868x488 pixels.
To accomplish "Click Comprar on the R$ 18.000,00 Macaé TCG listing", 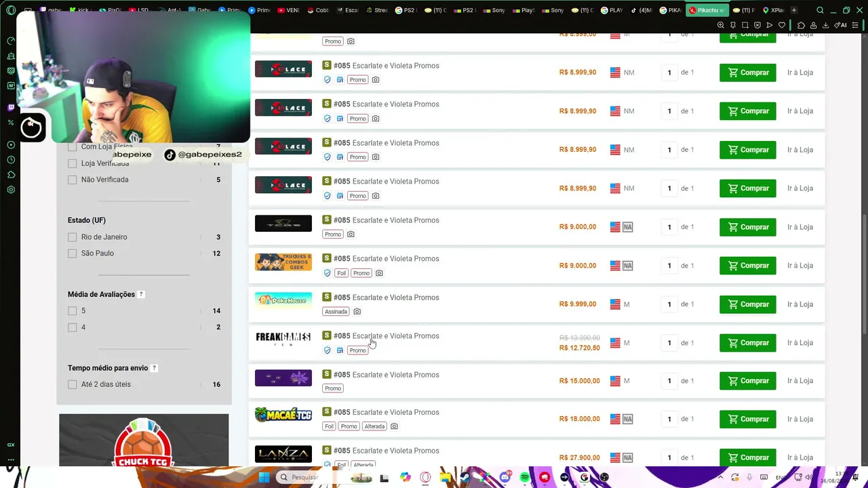I will (x=747, y=419).
